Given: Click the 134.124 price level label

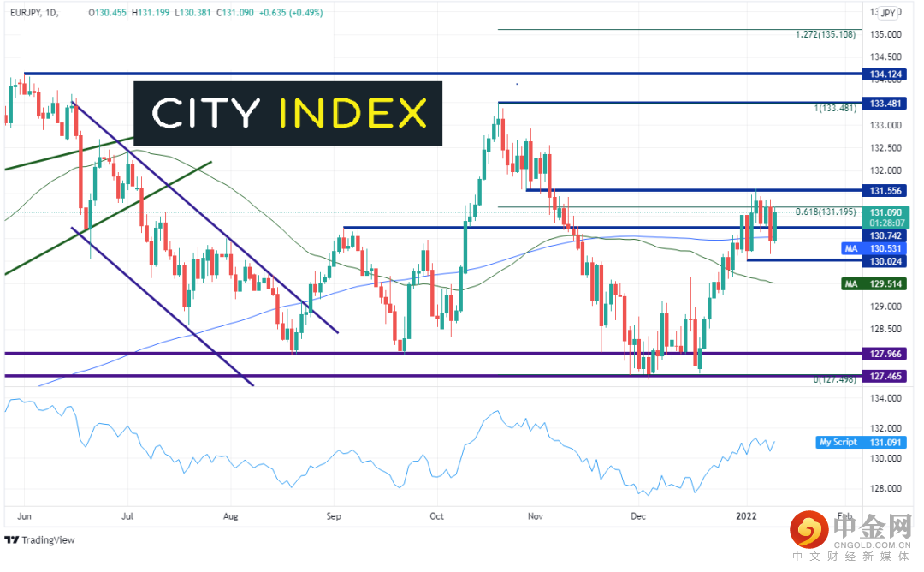Looking at the screenshot, I should tap(885, 74).
